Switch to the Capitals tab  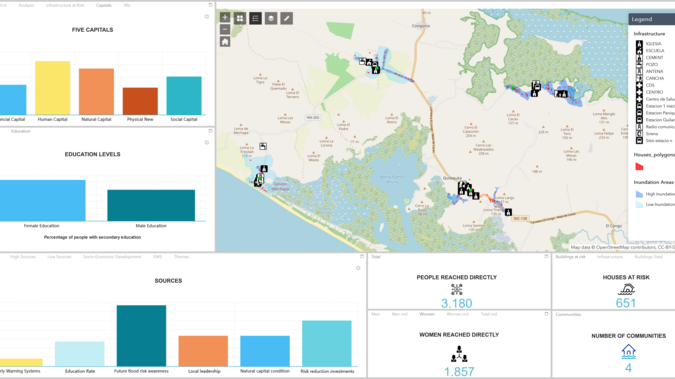[104, 5]
